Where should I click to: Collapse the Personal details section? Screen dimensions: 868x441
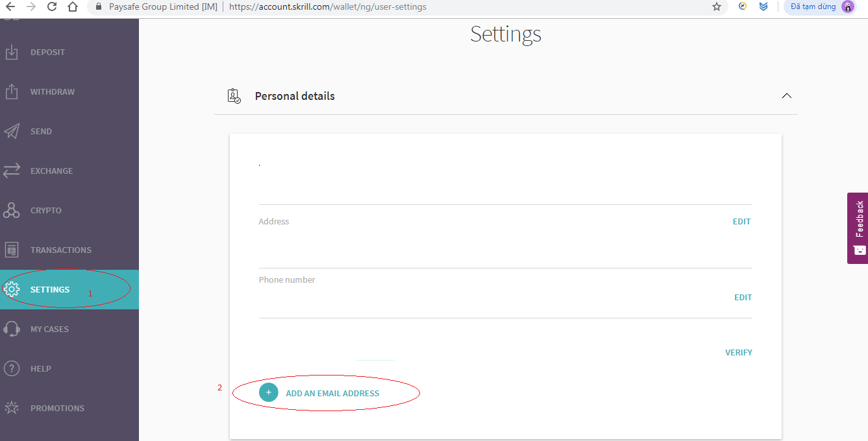tap(786, 96)
